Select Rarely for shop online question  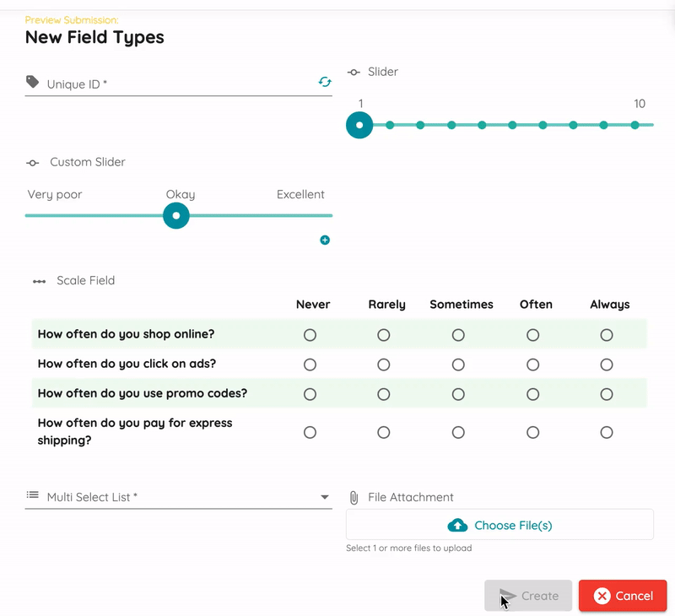(384, 335)
